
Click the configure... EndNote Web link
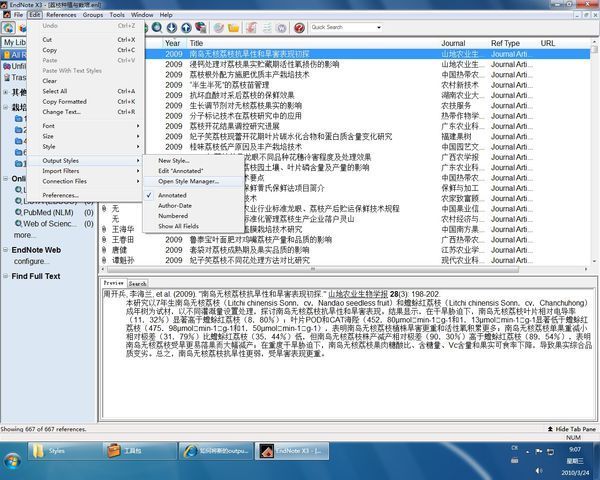click(32, 261)
